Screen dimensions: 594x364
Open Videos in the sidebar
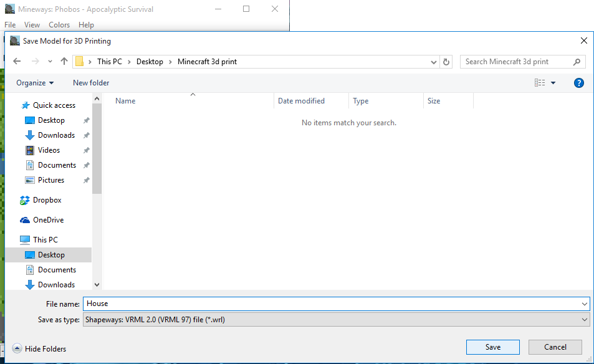pos(49,150)
